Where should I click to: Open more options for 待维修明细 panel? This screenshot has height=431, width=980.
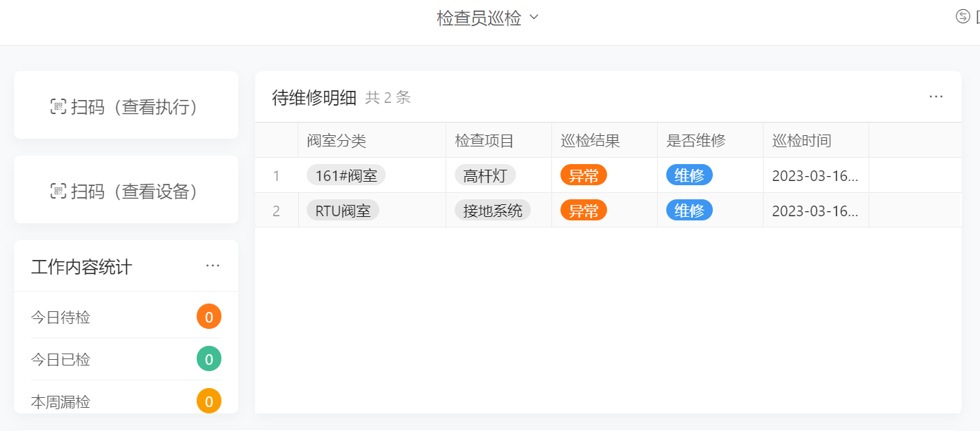click(x=936, y=97)
